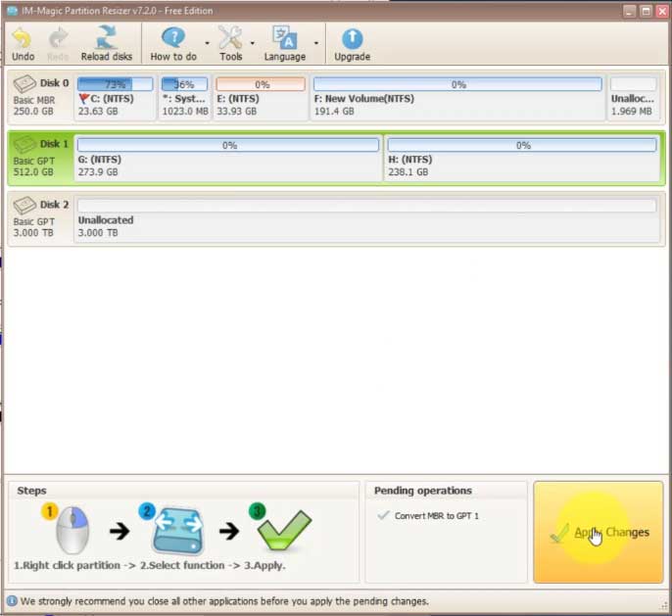
Task: Click the red boot flag on C:
Action: pyautogui.click(x=84, y=99)
